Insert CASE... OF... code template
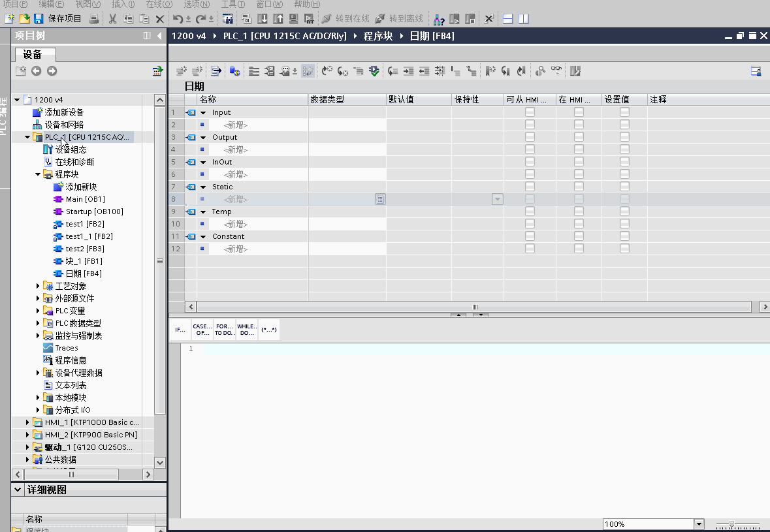Image resolution: width=770 pixels, height=532 pixels. [202, 330]
